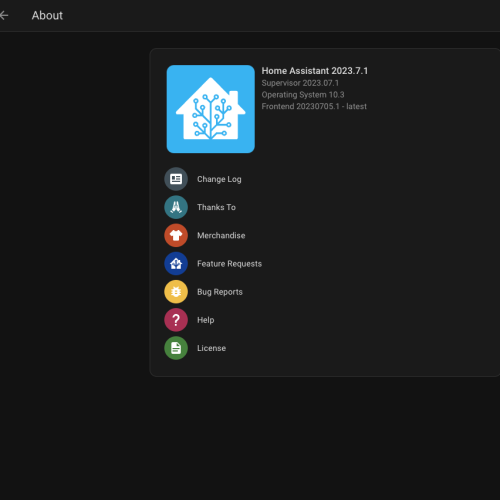500x500 pixels.
Task: Select the Operating System 10.3 text
Action: (x=303, y=95)
